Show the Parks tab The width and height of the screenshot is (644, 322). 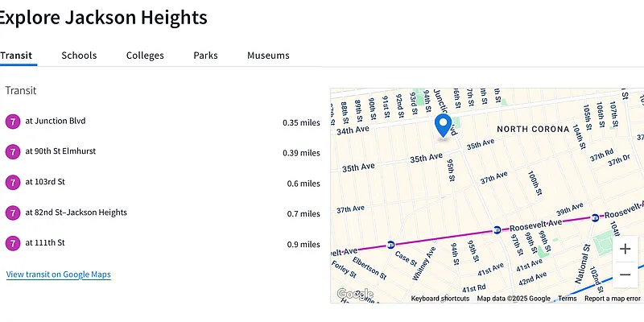(205, 56)
